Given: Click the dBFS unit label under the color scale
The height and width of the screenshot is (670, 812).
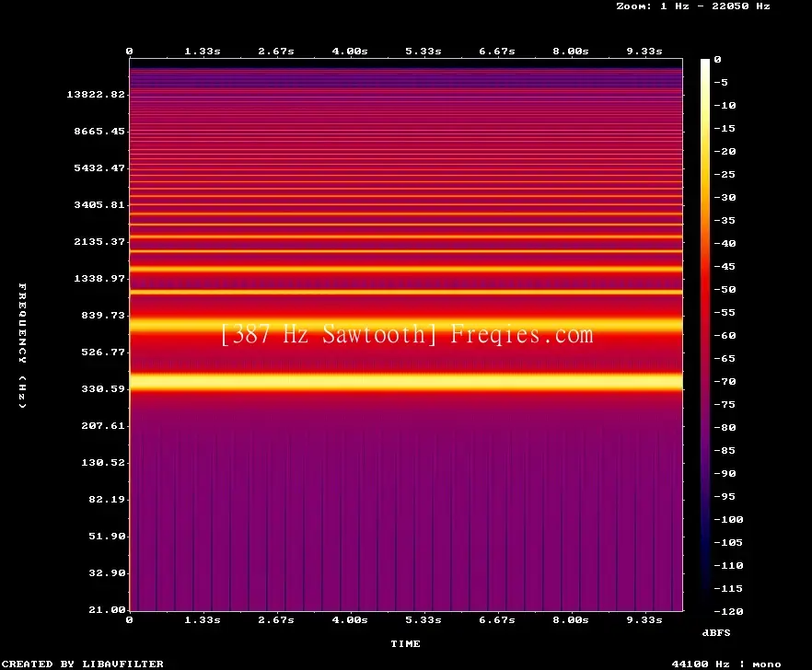Looking at the screenshot, I should coord(716,632).
